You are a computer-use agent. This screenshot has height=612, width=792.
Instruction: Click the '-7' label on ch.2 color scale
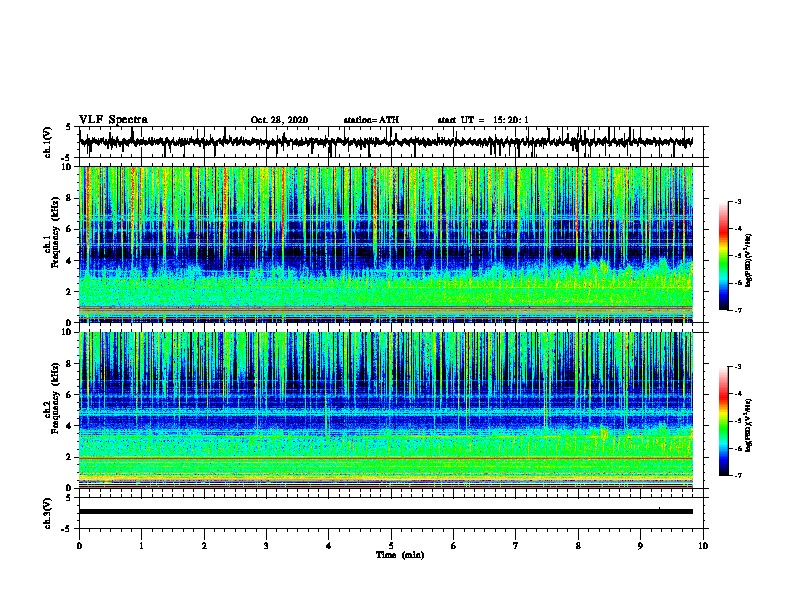[737, 475]
